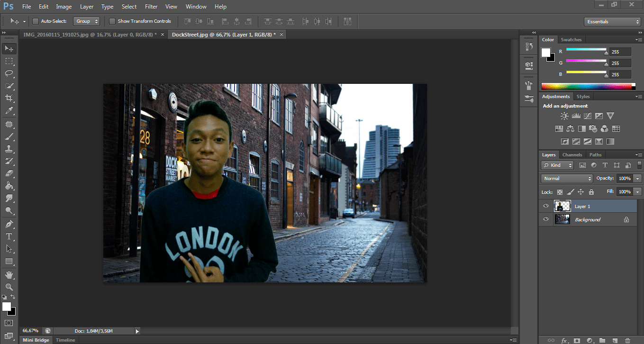Select the Hand tool

coord(9,274)
